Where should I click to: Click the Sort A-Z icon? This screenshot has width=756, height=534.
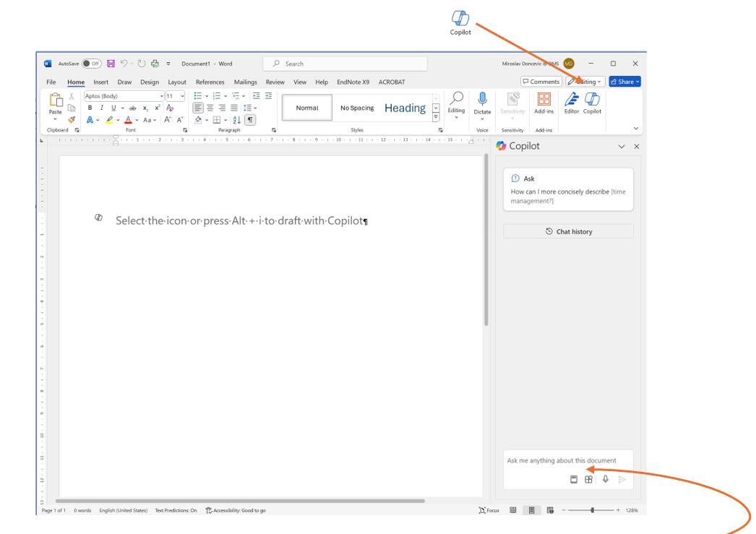point(237,119)
